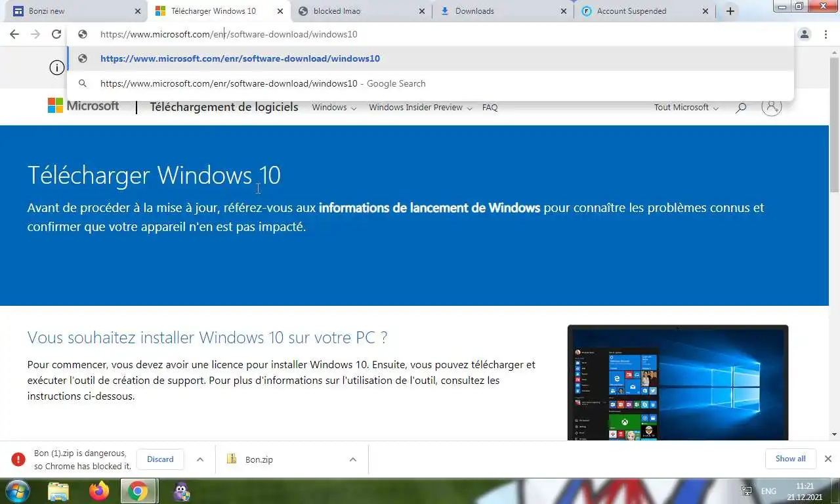Image resolution: width=840 pixels, height=504 pixels.
Task: Select the Google Search suggestion
Action: click(430, 83)
